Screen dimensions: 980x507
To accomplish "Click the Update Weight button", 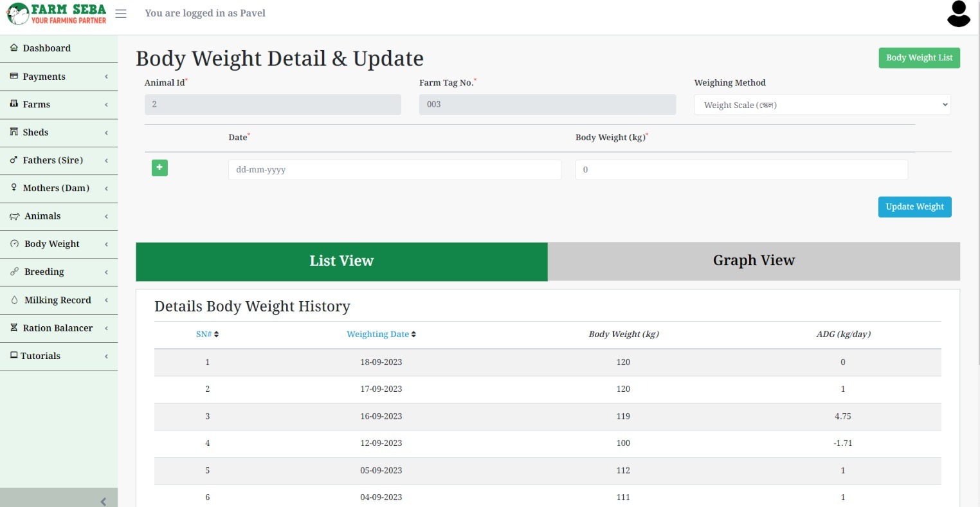I will (x=914, y=207).
